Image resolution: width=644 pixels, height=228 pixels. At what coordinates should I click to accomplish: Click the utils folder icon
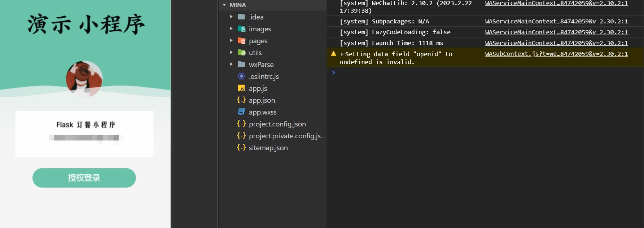pos(241,53)
